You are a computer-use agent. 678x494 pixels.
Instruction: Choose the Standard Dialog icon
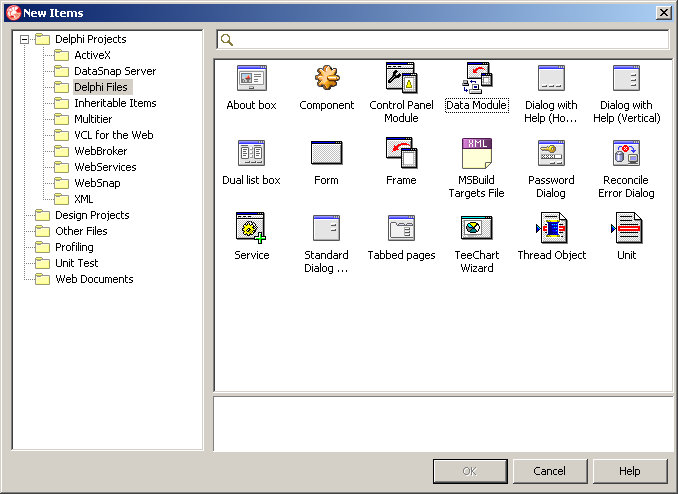click(x=327, y=228)
